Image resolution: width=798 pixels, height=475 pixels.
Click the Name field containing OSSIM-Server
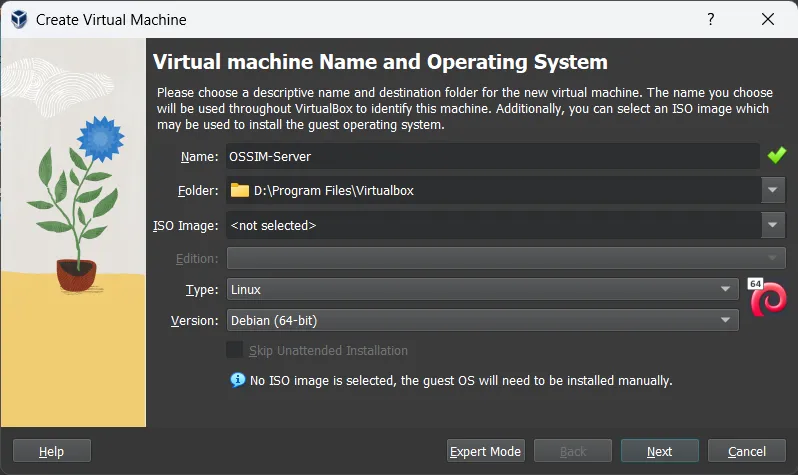pyautogui.click(x=492, y=156)
